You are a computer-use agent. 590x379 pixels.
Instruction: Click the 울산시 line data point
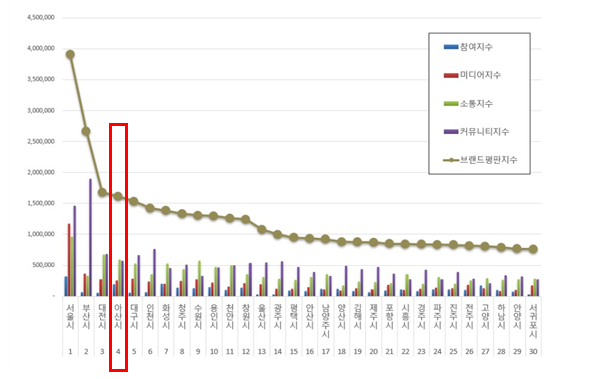262,229
